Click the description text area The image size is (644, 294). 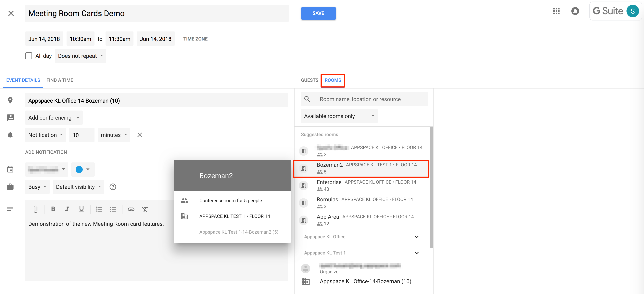click(x=157, y=249)
